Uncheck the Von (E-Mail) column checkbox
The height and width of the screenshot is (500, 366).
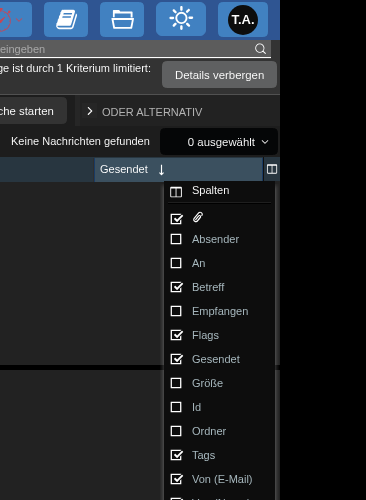(176, 479)
